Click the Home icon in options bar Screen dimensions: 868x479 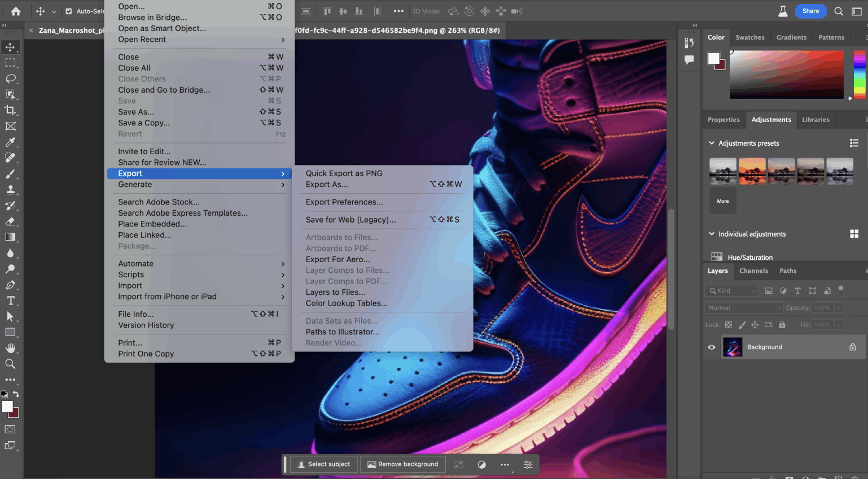16,11
